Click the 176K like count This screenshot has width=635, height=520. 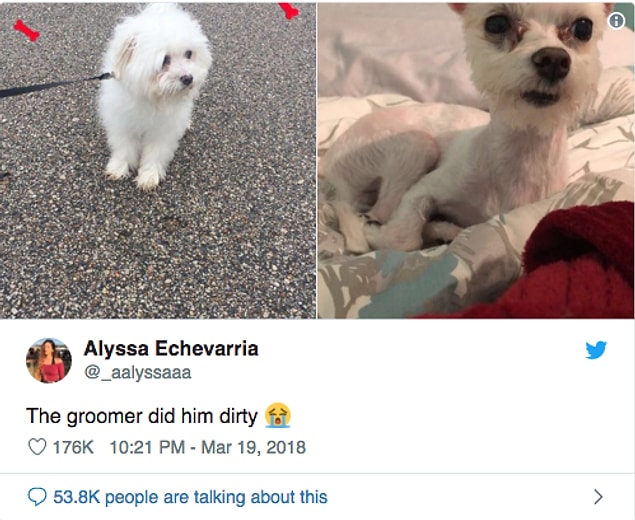coord(73,448)
